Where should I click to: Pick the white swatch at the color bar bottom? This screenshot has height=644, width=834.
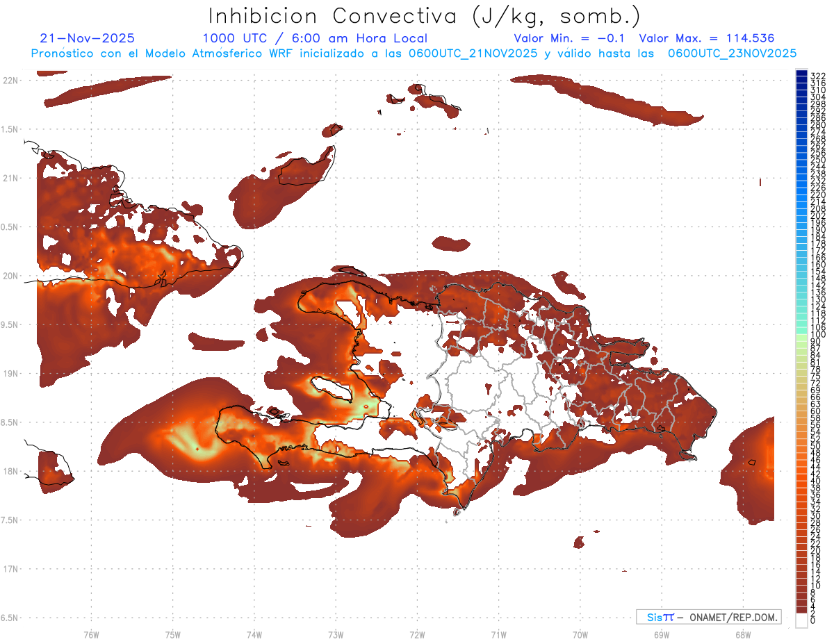[801, 620]
